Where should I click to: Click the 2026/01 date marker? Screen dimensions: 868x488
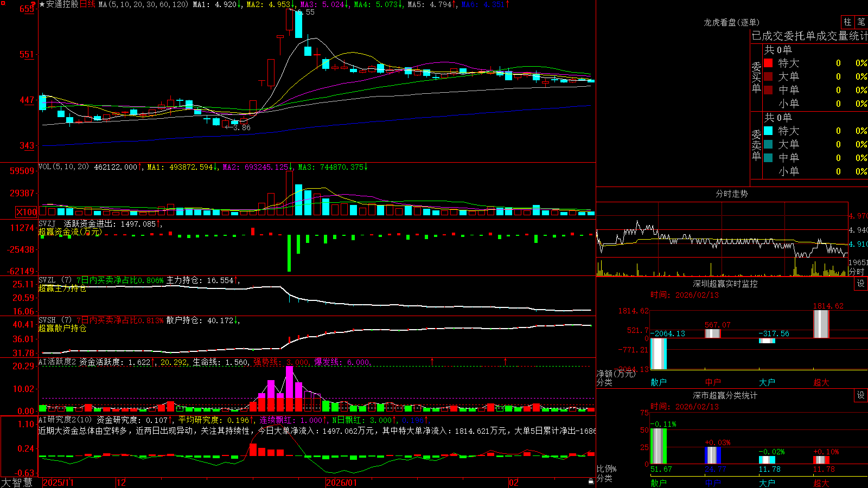[x=341, y=483]
